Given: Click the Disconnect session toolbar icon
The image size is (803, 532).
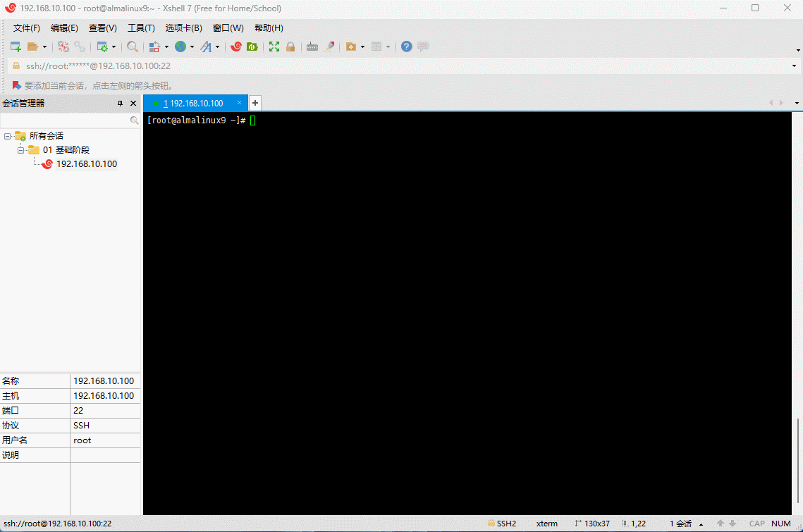Looking at the screenshot, I should point(80,47).
